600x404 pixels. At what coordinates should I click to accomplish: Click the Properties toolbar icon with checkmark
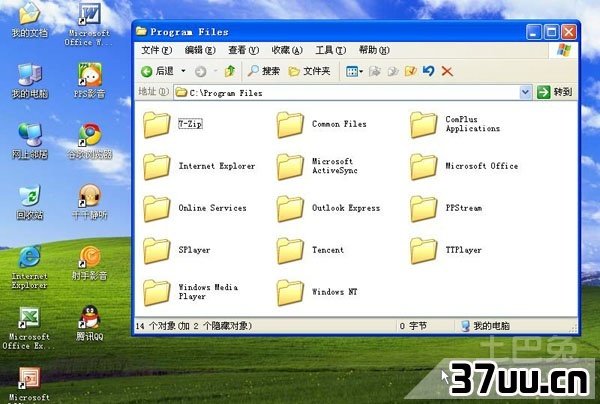411,71
